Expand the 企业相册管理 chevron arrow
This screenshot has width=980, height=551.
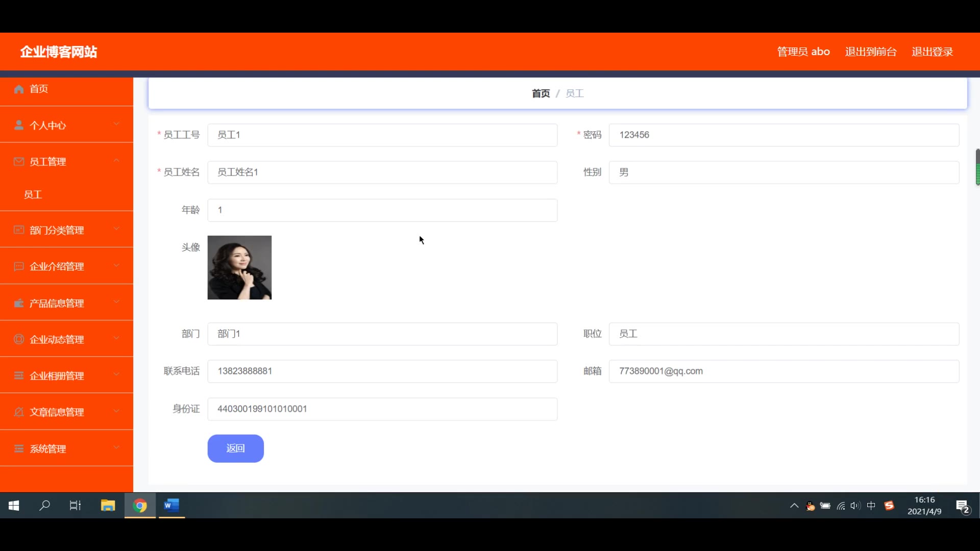[x=116, y=375]
